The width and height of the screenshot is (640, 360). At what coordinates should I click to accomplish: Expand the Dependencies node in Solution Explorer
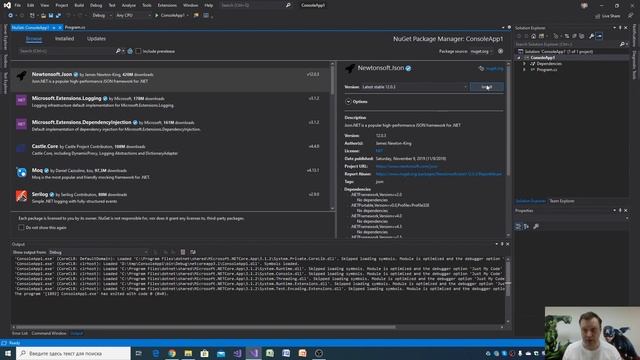[x=524, y=64]
